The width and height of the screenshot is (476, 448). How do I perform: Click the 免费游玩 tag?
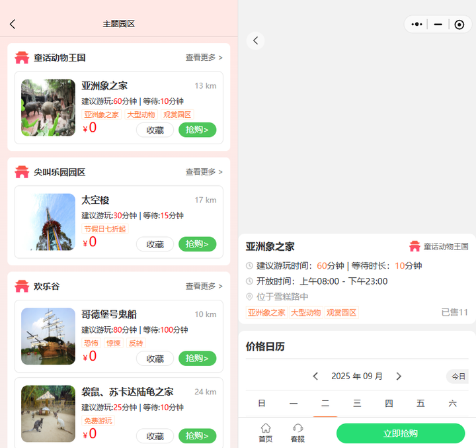tap(98, 421)
